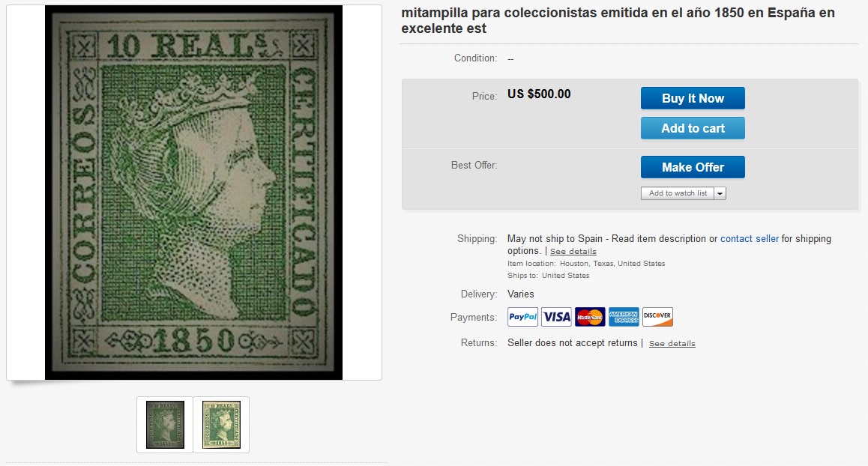Click the Make Offer button
868x466 pixels.
(x=693, y=167)
